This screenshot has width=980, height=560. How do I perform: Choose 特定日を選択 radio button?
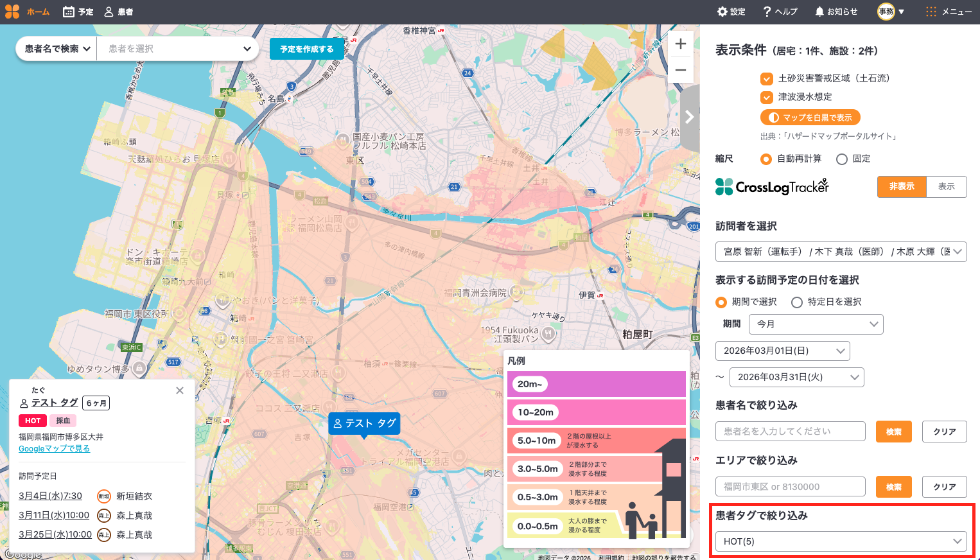(x=797, y=302)
